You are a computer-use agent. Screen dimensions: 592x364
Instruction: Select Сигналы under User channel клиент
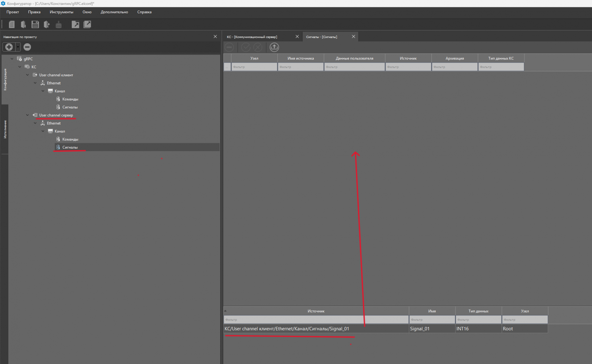[x=70, y=107]
